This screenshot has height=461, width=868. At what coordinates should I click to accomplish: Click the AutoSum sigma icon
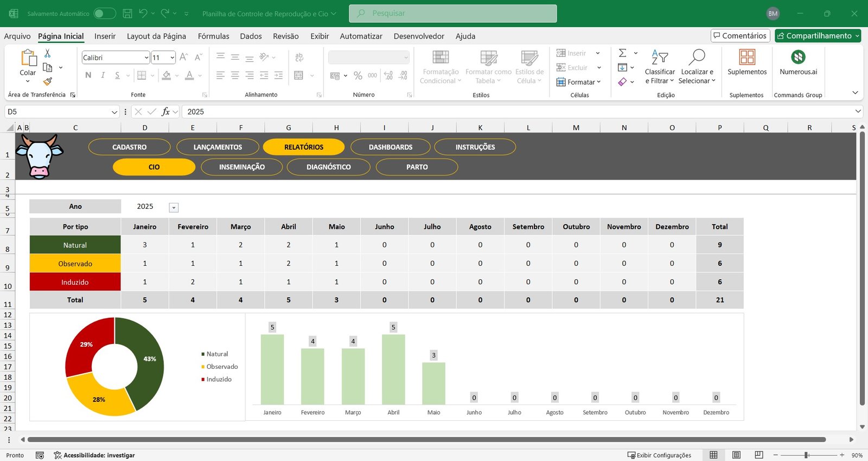[x=623, y=53]
